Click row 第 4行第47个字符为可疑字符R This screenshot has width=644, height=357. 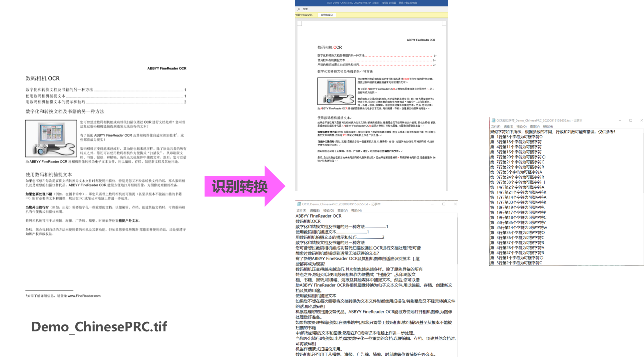[x=517, y=253]
